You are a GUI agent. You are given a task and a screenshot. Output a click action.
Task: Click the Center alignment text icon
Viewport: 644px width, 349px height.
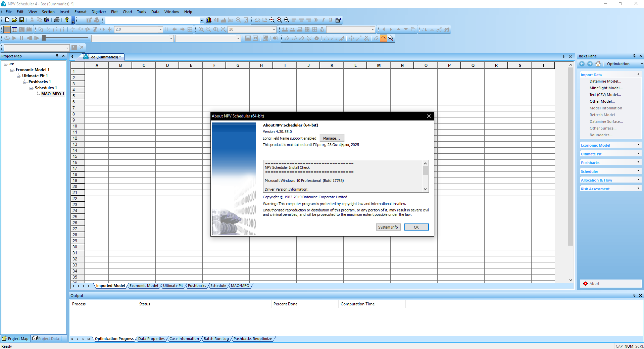tap(301, 20)
